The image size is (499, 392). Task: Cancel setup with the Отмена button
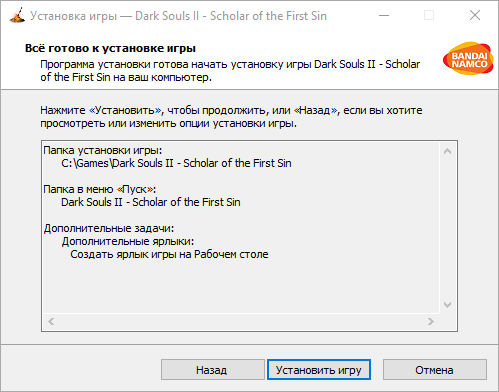pyautogui.click(x=435, y=370)
